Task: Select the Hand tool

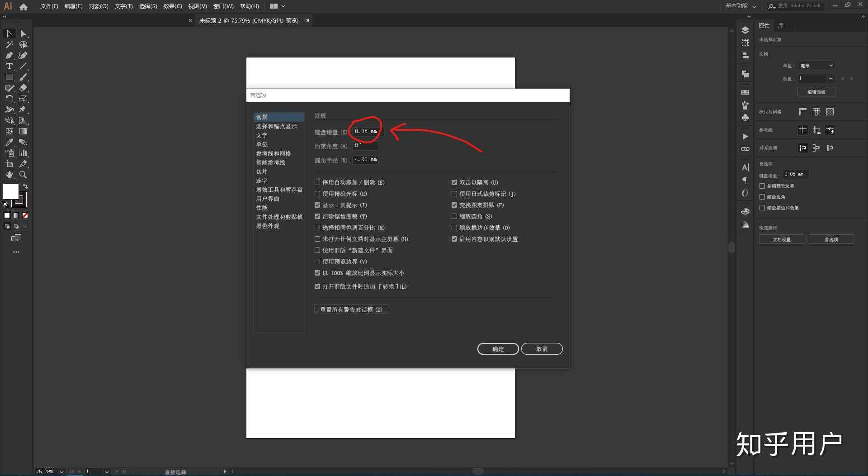Action: point(9,175)
